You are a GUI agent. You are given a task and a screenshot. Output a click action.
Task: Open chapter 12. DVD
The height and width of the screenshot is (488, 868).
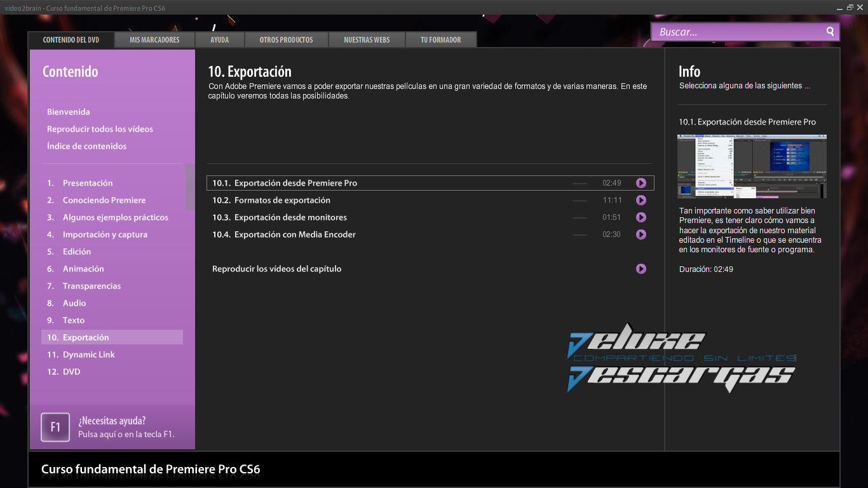(x=64, y=372)
